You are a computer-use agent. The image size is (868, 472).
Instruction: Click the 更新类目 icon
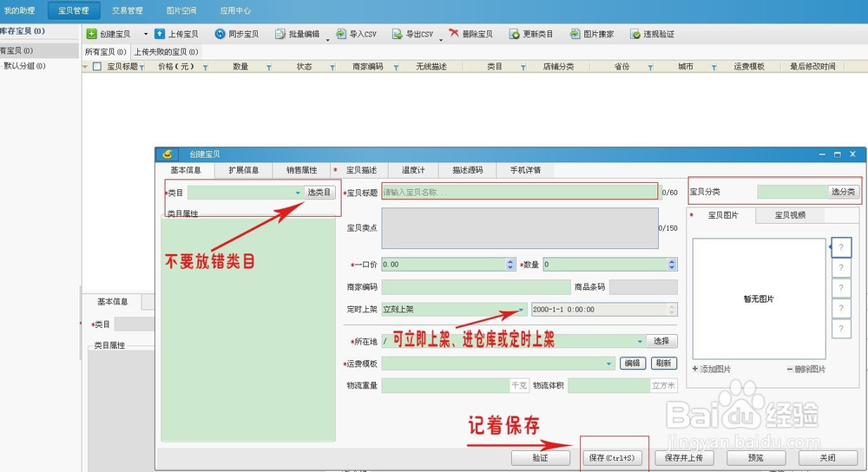(x=514, y=35)
